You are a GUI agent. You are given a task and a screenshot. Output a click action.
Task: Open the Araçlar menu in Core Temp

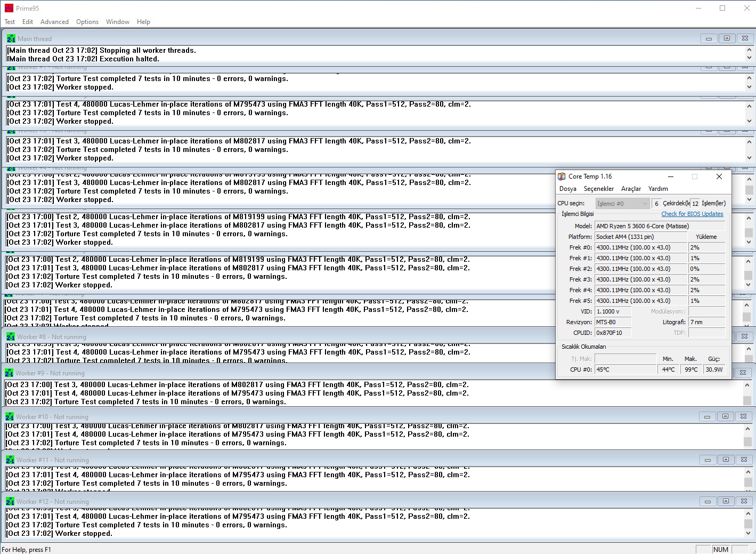[x=631, y=189]
